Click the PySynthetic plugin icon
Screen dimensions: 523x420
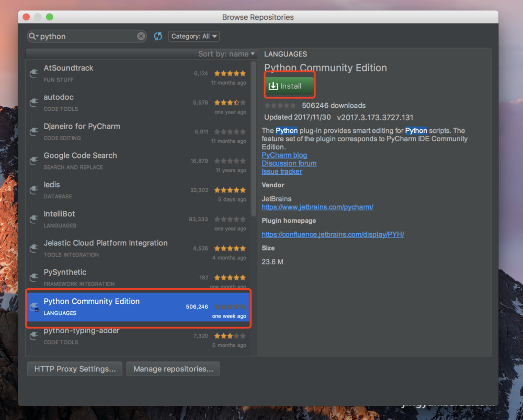(35, 277)
